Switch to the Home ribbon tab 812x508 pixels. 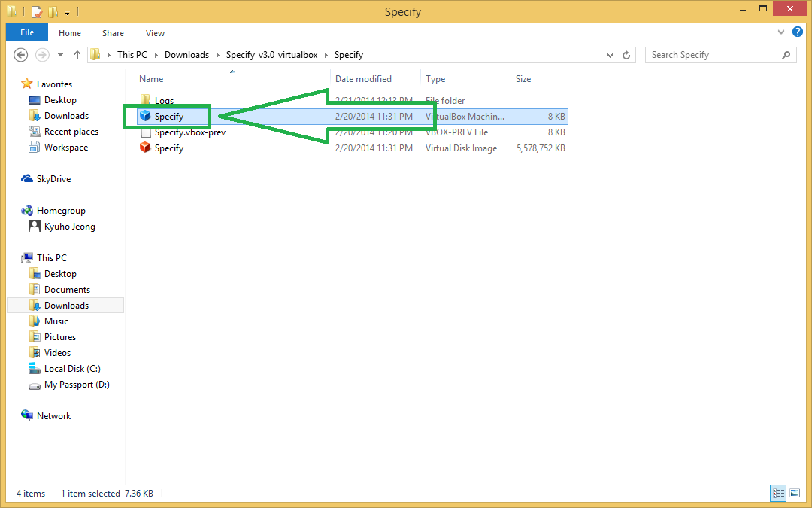click(x=70, y=32)
